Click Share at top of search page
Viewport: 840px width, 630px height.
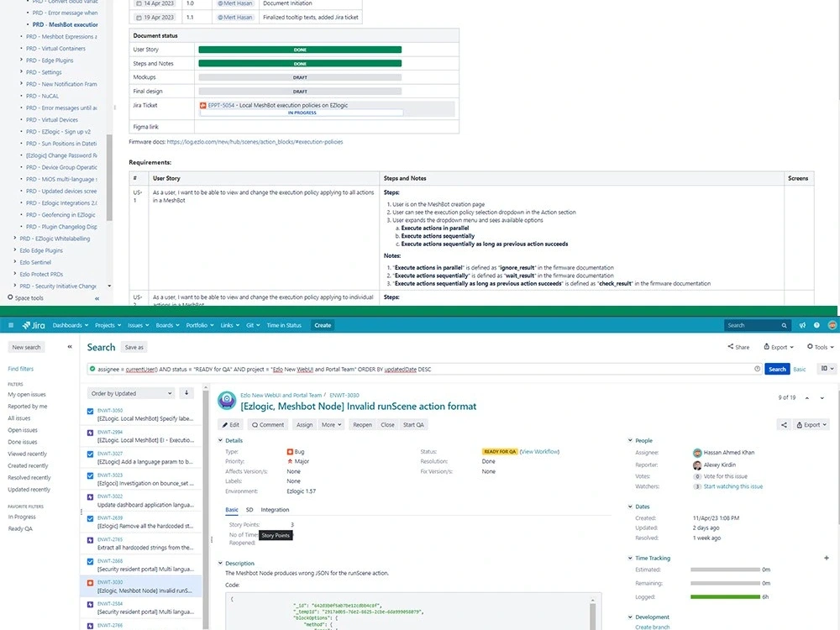[x=738, y=347]
